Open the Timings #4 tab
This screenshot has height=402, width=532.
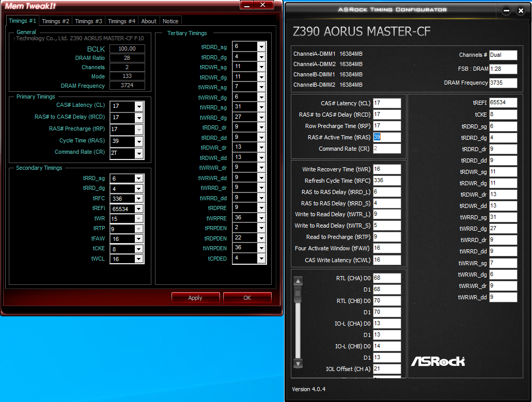pos(121,21)
